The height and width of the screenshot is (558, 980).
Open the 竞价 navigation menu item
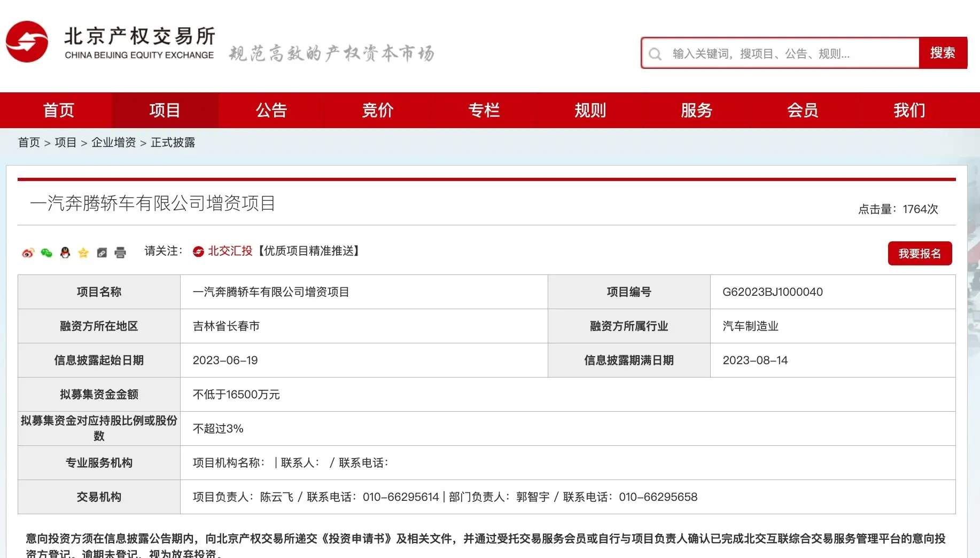point(378,110)
